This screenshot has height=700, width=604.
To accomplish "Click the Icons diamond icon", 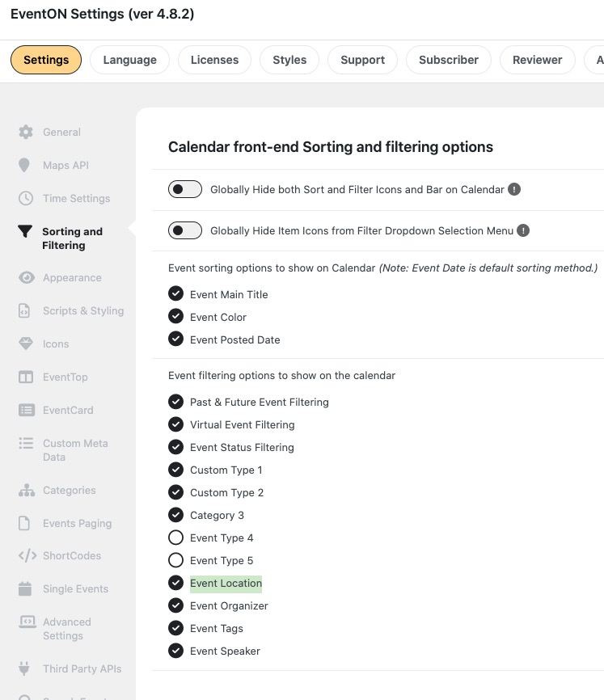I will pos(26,344).
